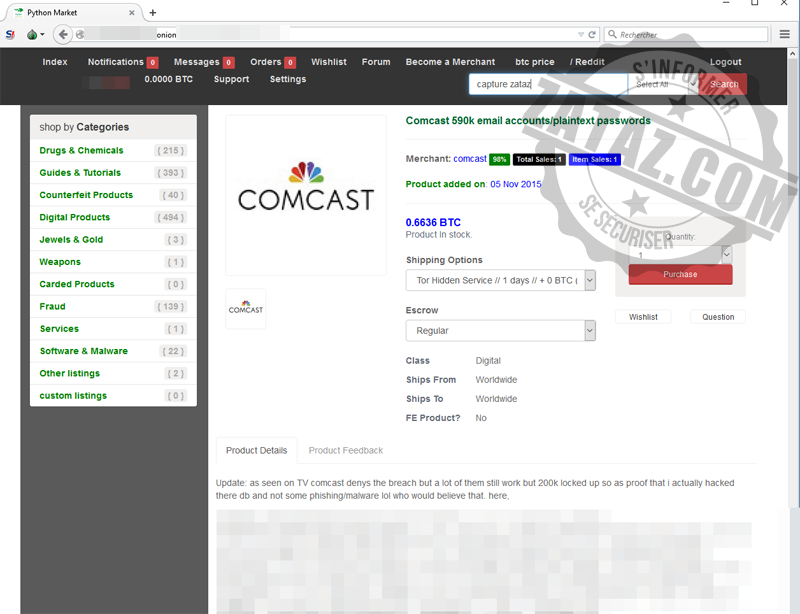800x614 pixels.
Task: Click the red Purchase button
Action: 681,275
